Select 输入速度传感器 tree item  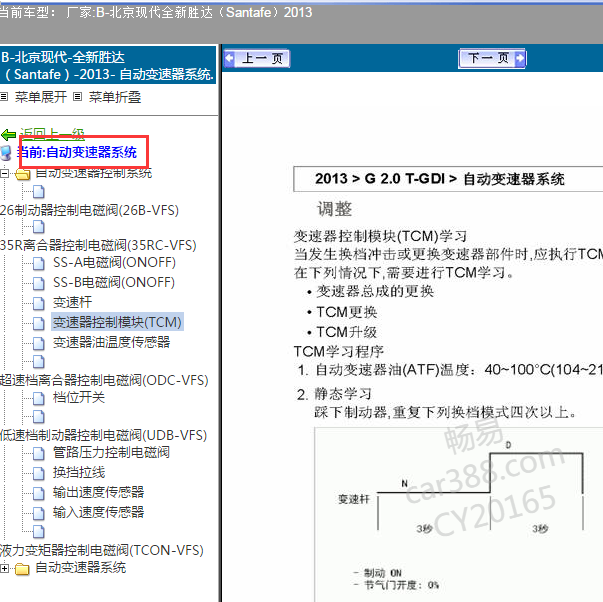point(98,512)
